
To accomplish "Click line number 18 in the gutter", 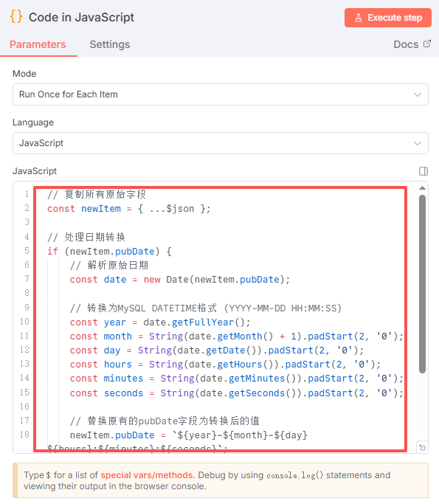I will [24, 435].
